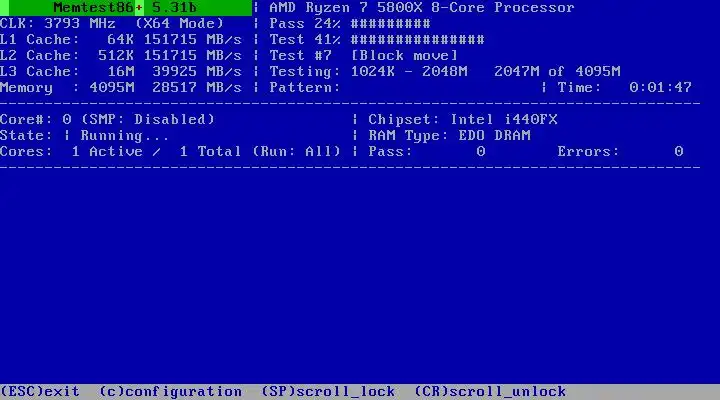Click the Time: 0:01:47 counter

[624, 88]
